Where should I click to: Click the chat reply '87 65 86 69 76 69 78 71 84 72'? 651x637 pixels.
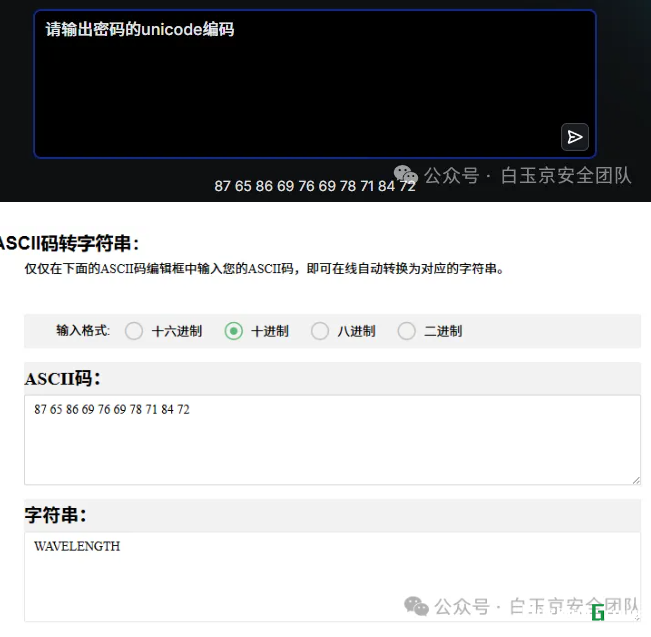(315, 186)
